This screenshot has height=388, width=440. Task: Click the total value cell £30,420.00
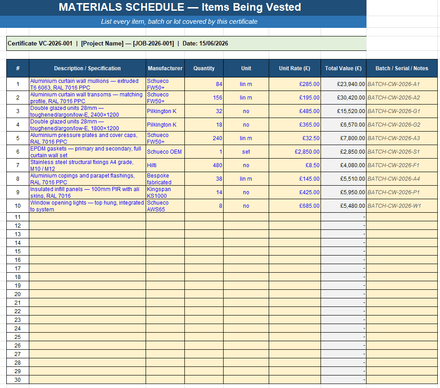tap(343, 98)
